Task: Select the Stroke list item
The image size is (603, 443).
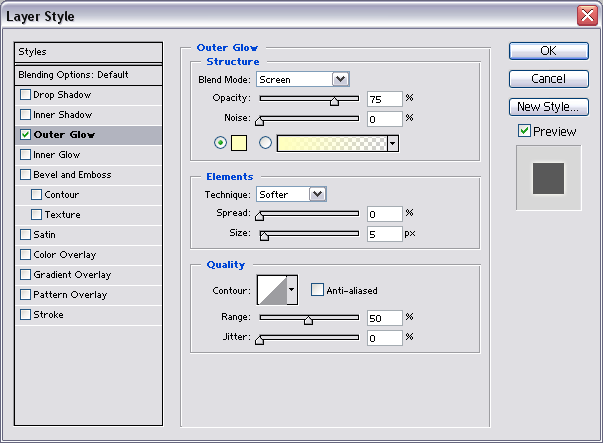Action: (x=88, y=315)
